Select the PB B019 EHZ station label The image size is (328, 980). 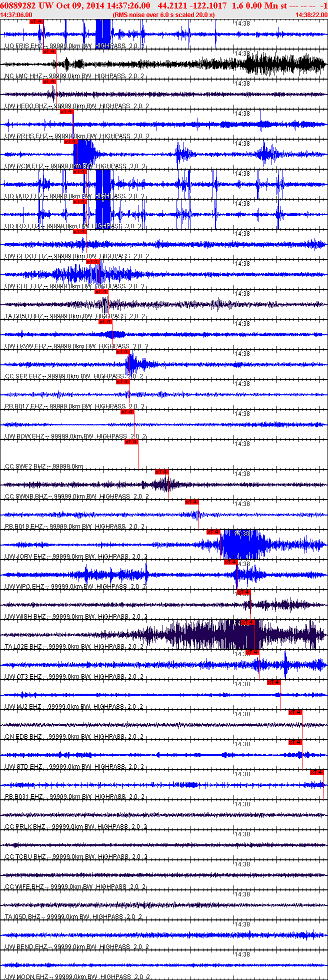(x=75, y=527)
